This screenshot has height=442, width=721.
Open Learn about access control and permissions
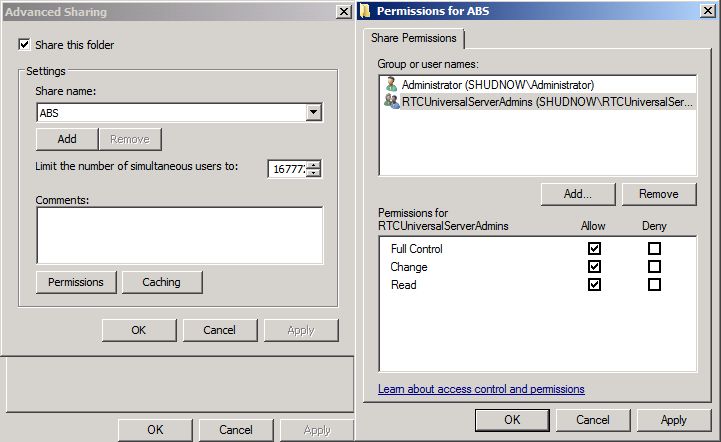481,389
